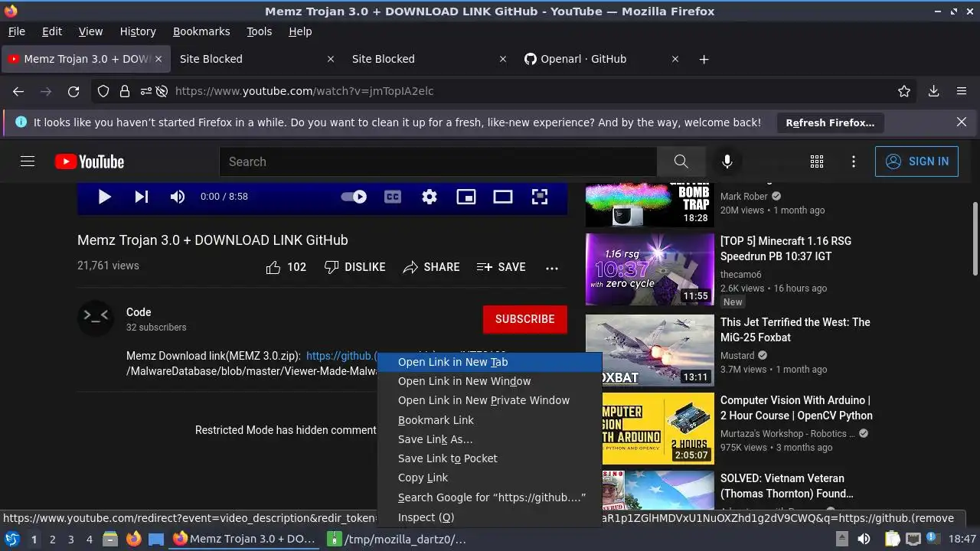Click the Refresh Firefox… button
Screen dimensions: 980x551
click(x=830, y=122)
